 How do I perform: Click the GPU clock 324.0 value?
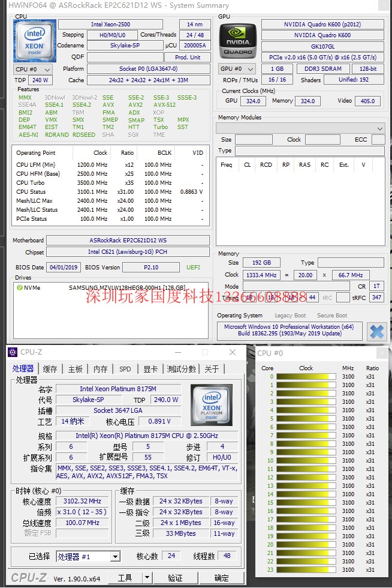[x=253, y=101]
